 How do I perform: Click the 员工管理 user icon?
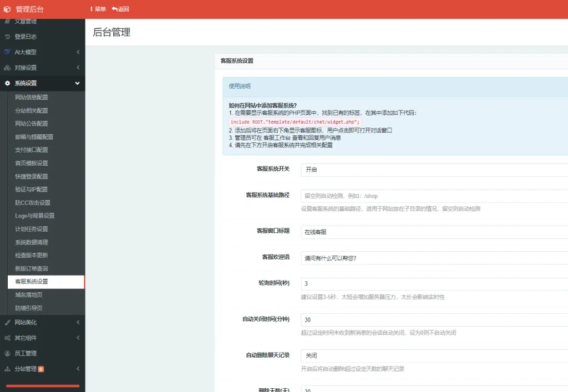point(7,353)
